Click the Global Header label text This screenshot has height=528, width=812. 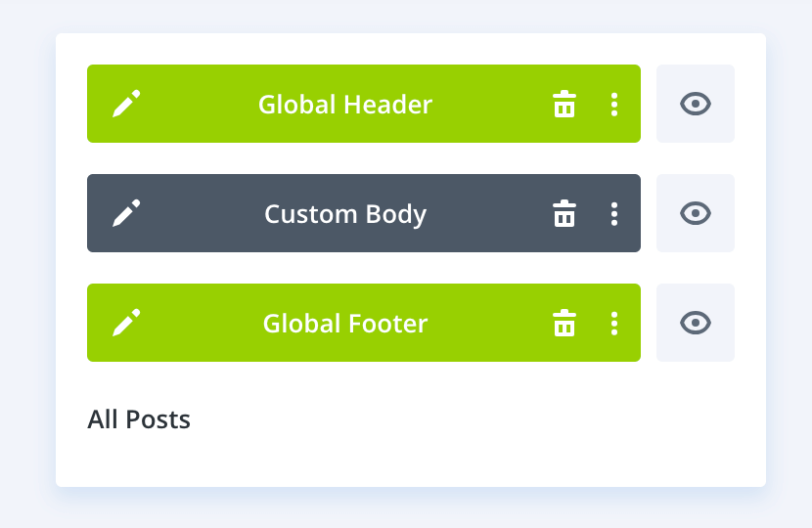[x=344, y=104]
